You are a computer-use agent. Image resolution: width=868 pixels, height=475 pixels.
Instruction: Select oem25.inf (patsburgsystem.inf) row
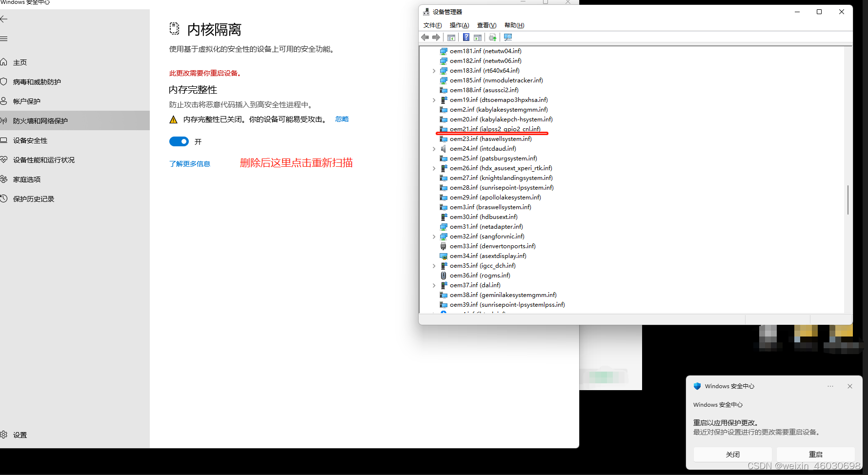(x=488, y=158)
